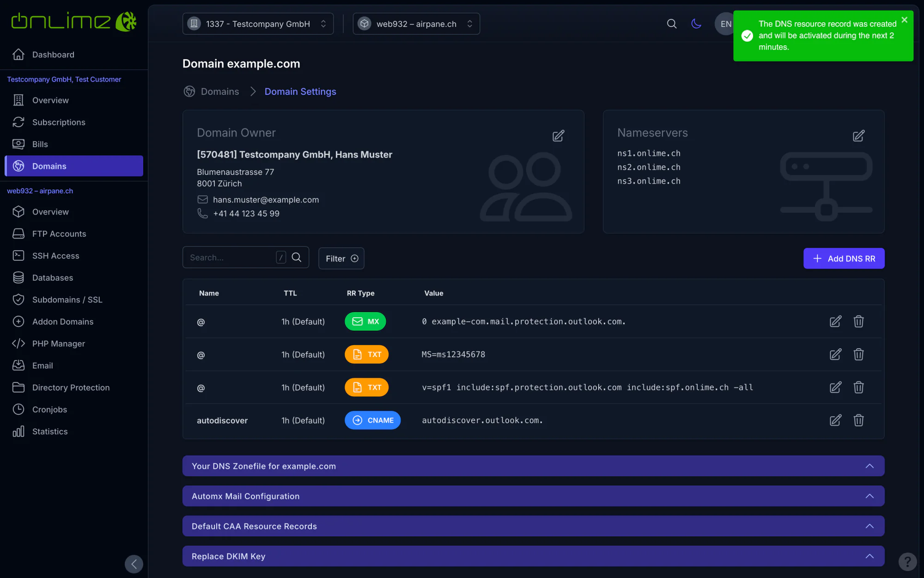Click the CNAME type badge
This screenshot has height=578, width=924.
coord(372,420)
